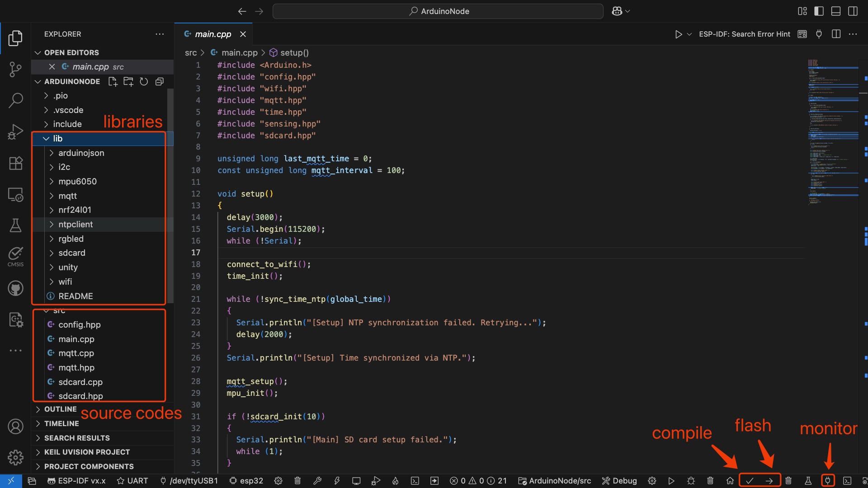Open the GitHub view in activity bar
This screenshot has height=488, width=868.
click(15, 288)
